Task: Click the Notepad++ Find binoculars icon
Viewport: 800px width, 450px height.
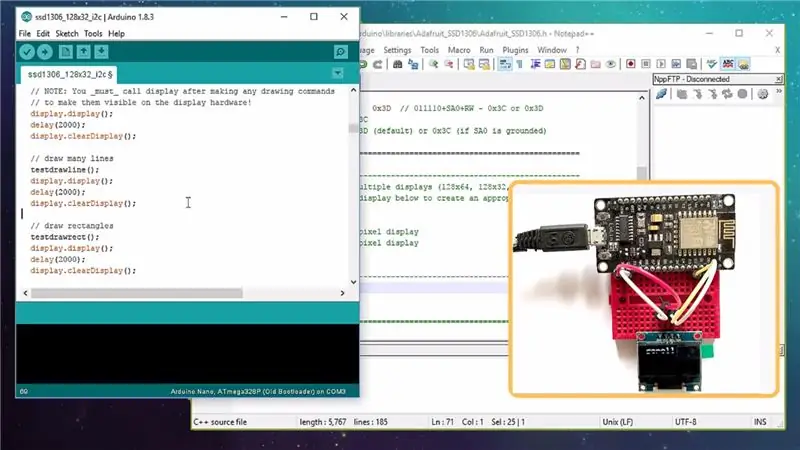Action: click(x=397, y=64)
